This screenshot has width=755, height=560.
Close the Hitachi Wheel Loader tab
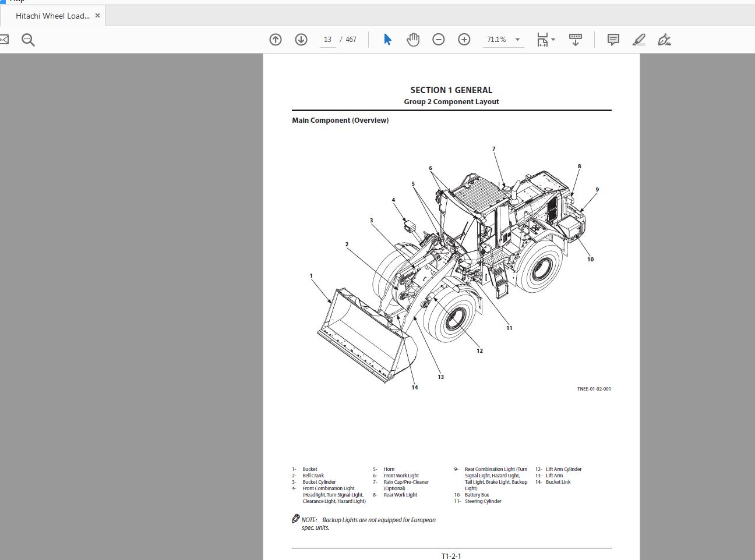(97, 16)
